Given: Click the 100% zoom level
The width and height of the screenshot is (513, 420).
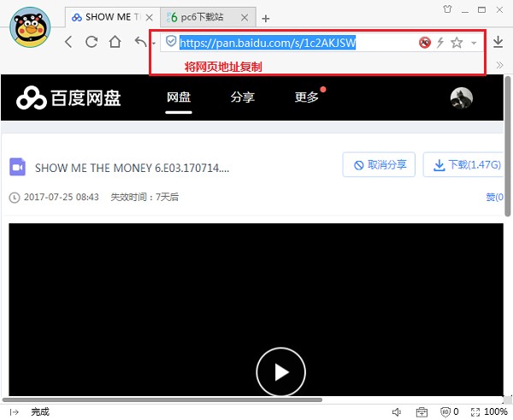Looking at the screenshot, I should 496,411.
